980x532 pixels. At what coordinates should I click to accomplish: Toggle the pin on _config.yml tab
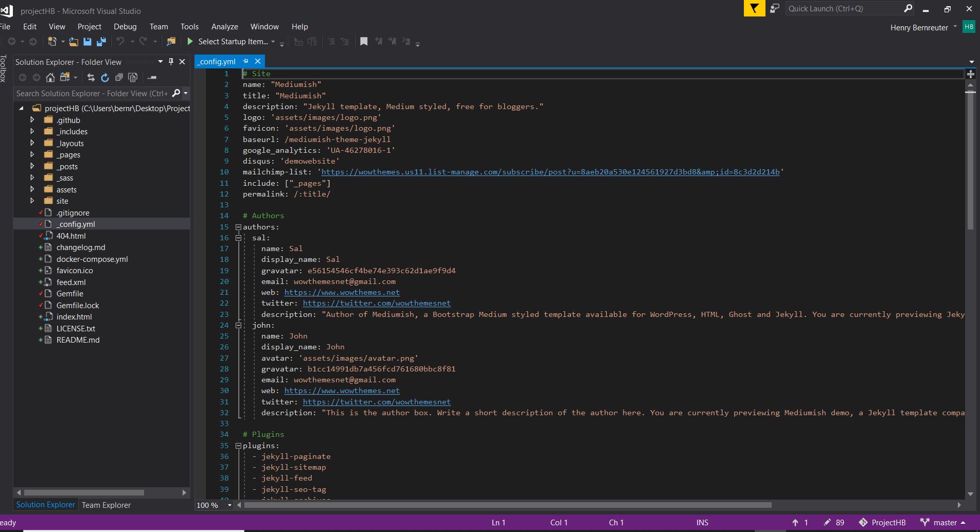pyautogui.click(x=245, y=61)
